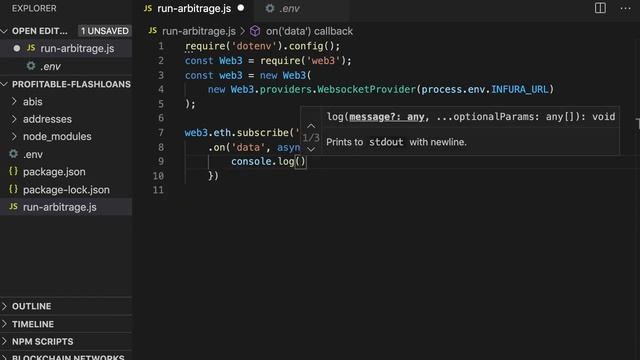The image size is (640, 360).
Task: Click line number 7 in the gutter
Action: tap(161, 133)
